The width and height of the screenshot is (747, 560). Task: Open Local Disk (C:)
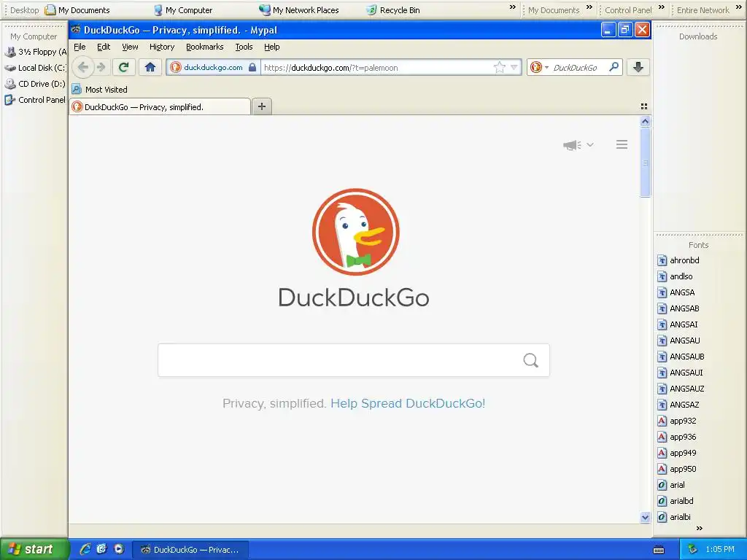(x=35, y=68)
